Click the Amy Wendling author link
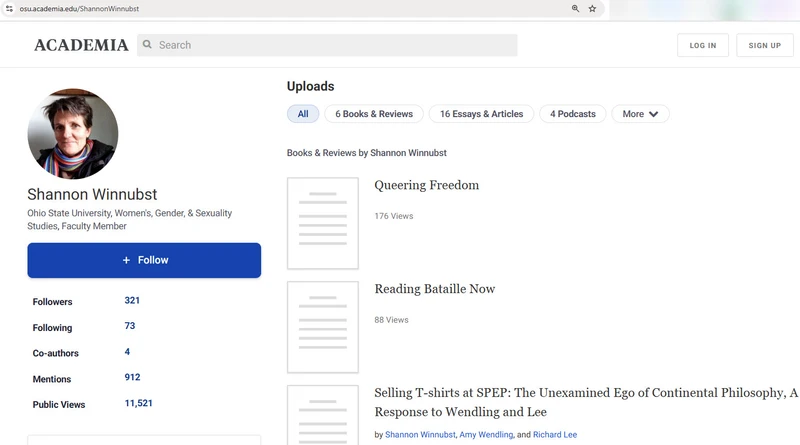The width and height of the screenshot is (800, 445). (486, 435)
